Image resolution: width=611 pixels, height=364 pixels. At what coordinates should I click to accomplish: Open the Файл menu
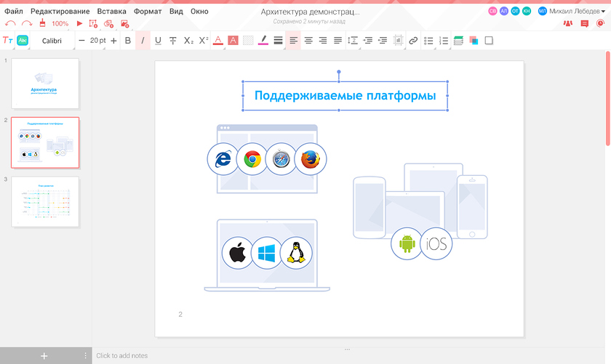click(x=13, y=12)
